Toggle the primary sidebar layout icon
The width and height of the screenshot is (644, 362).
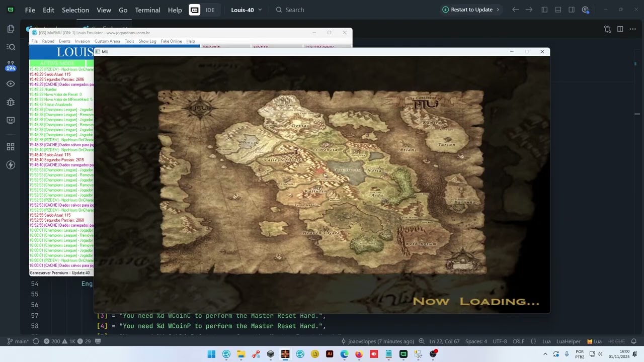click(544, 10)
